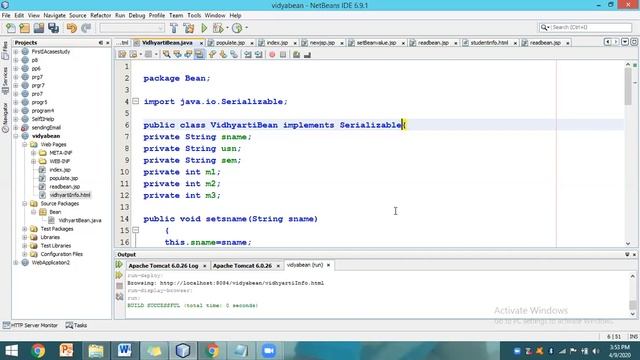Click the red Start Macro Recording icon
Screen dimensions: 640x360
pos(272,54)
